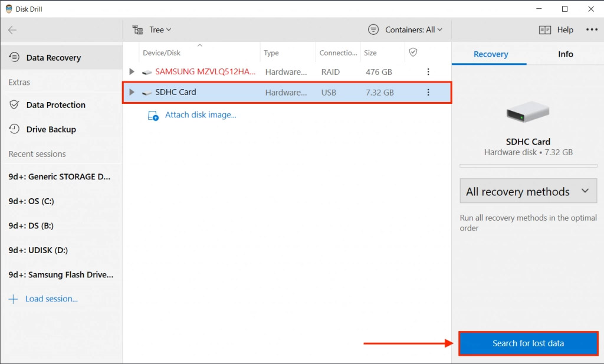
Task: Click the Attach disk image icon
Action: click(153, 116)
